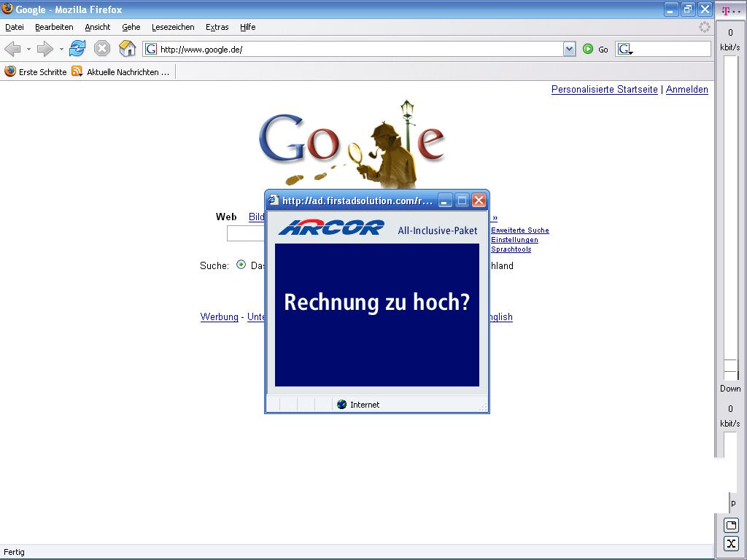Open the Sprachtools link
Screen dimensions: 747x560
511,249
